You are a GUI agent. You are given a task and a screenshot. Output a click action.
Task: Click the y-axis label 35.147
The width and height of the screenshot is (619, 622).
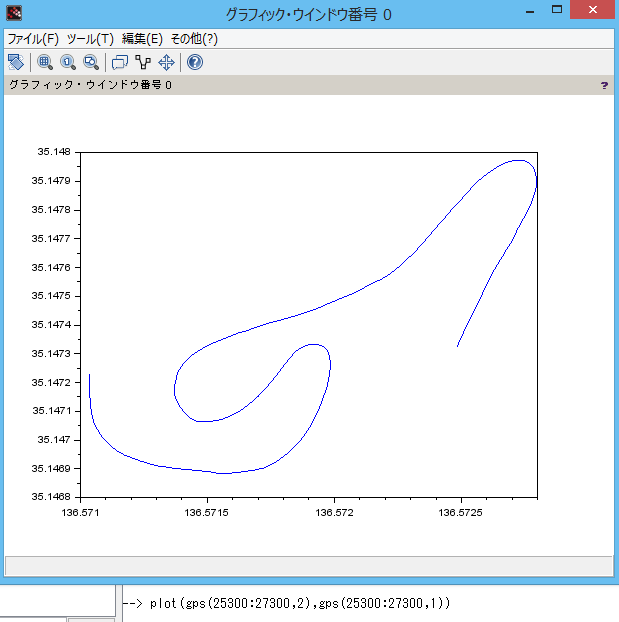[54, 440]
